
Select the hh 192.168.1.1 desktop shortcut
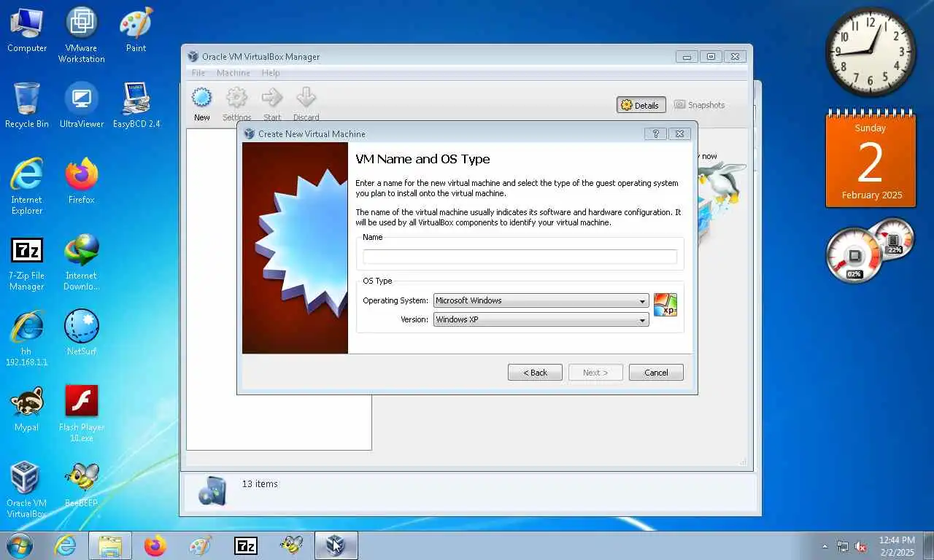[x=27, y=338]
